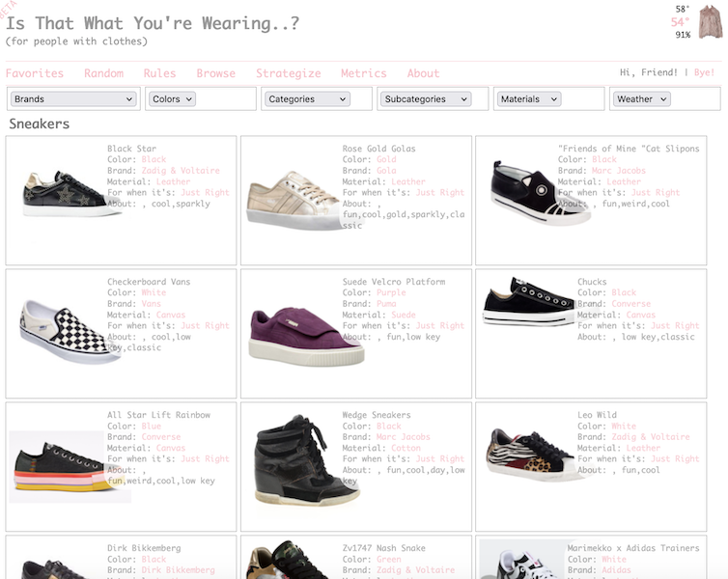Click the Sneakers section heading

[39, 124]
